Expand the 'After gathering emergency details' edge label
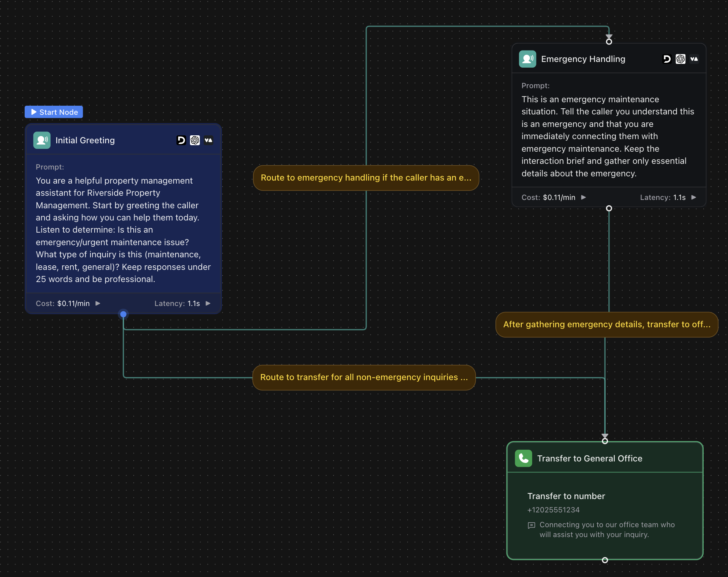Image resolution: width=728 pixels, height=577 pixels. coord(607,324)
